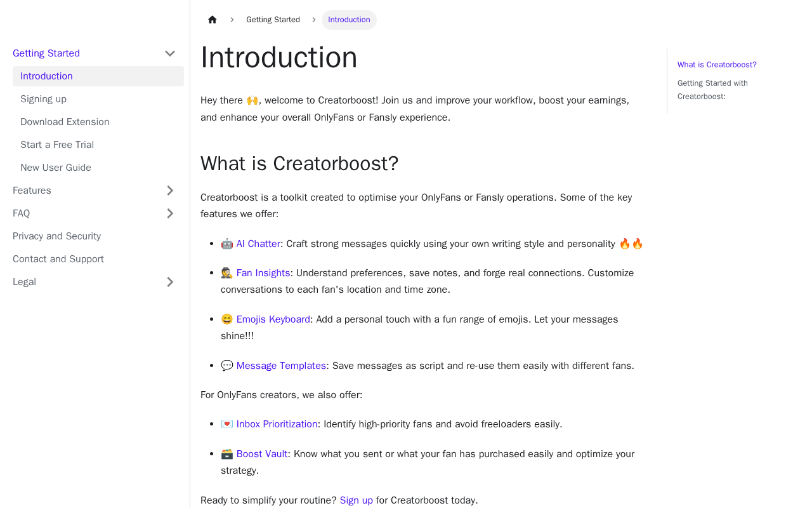Follow the Emojis Keyboard link
This screenshot has height=508, width=812.
point(273,319)
